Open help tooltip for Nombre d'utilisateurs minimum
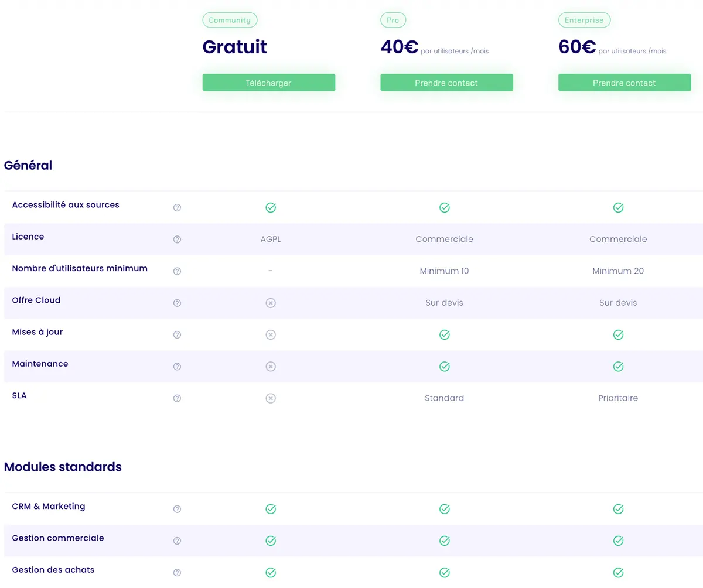Screen dimensions: 703x588 pos(177,271)
